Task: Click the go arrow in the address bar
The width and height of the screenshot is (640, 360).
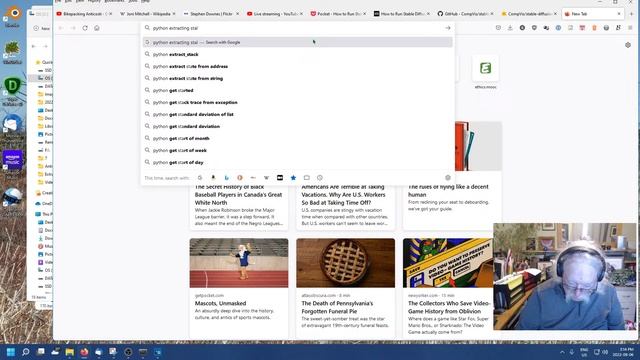Action: [448, 28]
